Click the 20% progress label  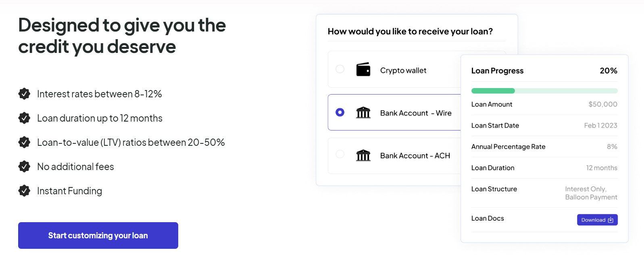(x=608, y=70)
